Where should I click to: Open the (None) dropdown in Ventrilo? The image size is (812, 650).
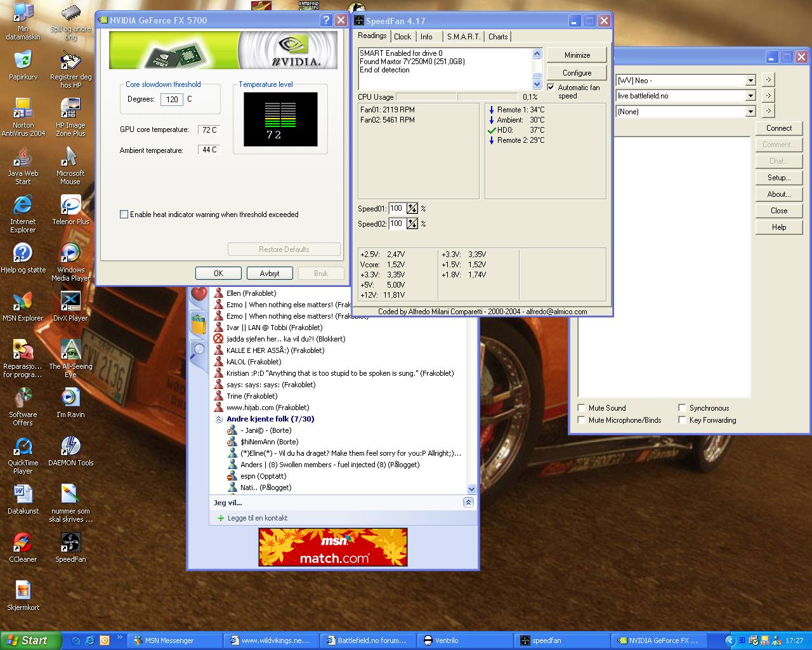(750, 112)
